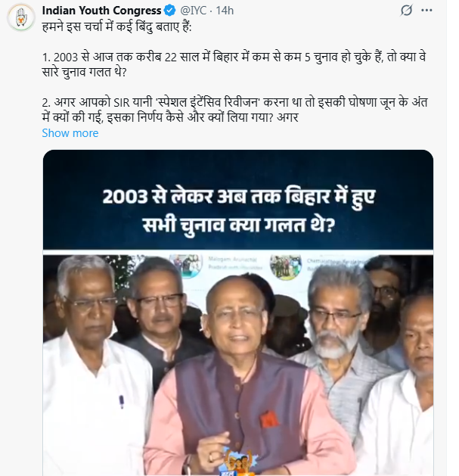The width and height of the screenshot is (459, 476).
Task: Click the Hindi headline banner in video
Action: (238, 210)
